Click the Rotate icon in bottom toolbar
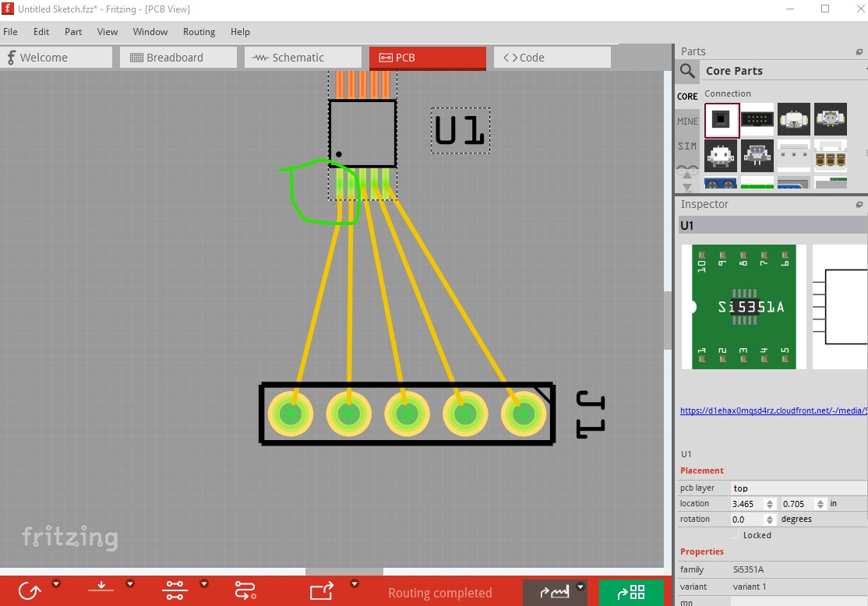The height and width of the screenshot is (606, 868). [30, 591]
